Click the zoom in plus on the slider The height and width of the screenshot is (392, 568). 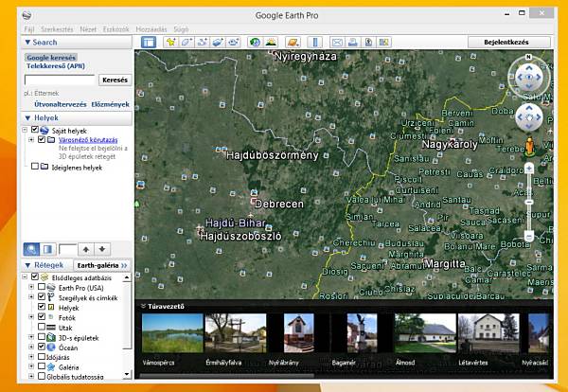tap(529, 169)
